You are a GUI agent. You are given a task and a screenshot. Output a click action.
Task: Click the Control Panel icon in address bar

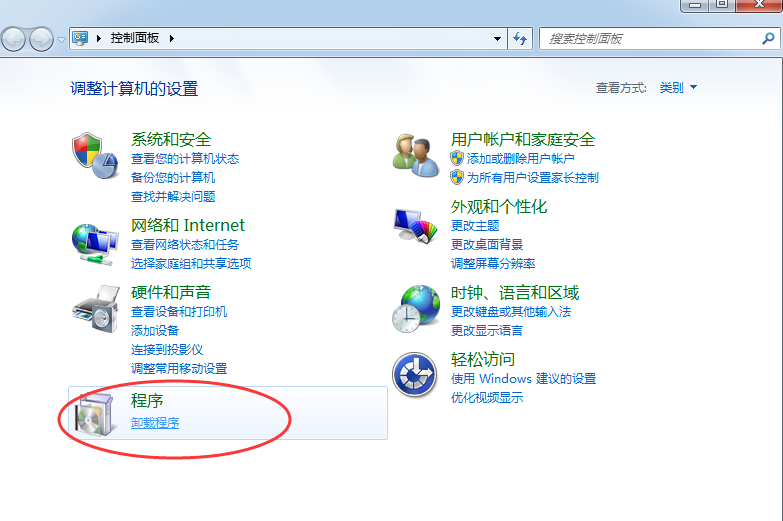[80, 38]
